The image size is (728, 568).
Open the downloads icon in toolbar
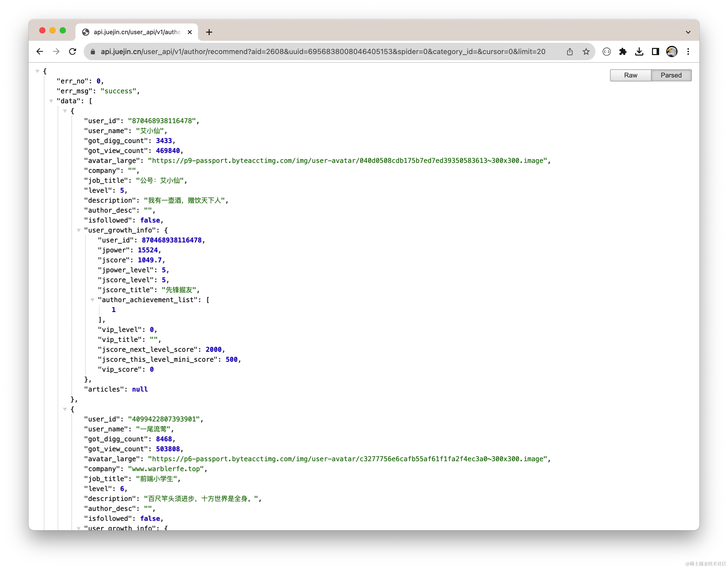coord(639,52)
